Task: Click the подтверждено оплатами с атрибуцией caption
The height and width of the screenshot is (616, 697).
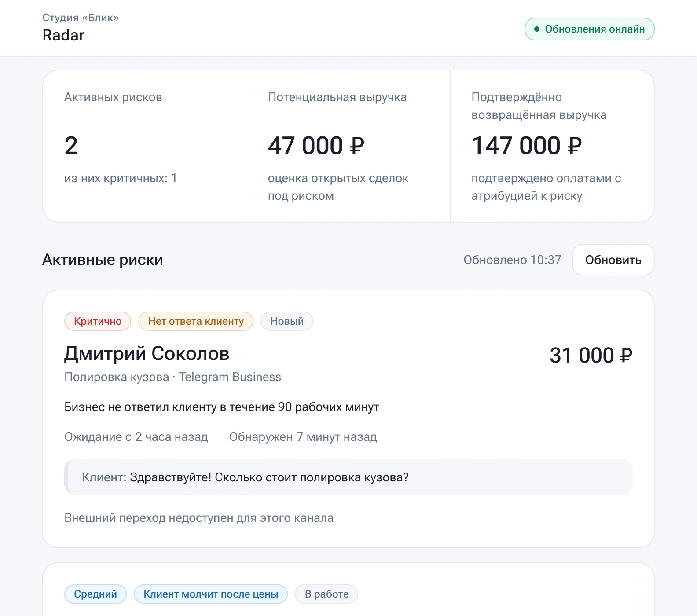Action: click(546, 187)
